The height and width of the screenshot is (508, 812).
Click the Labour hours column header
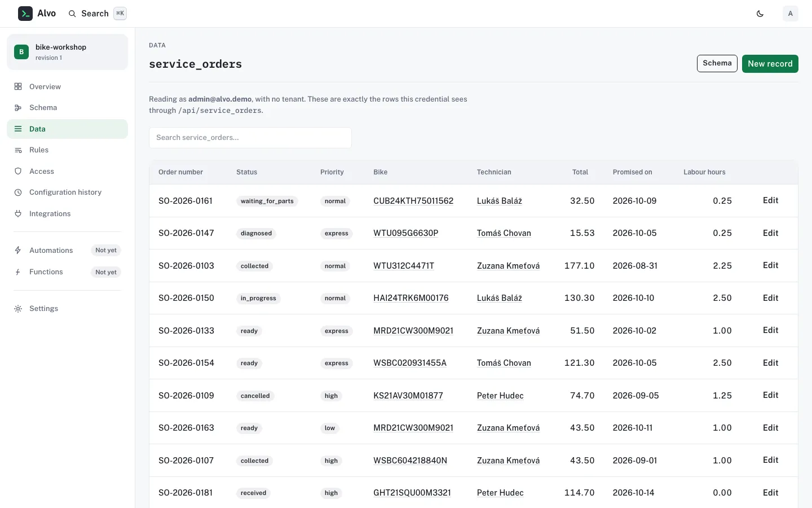click(x=704, y=172)
